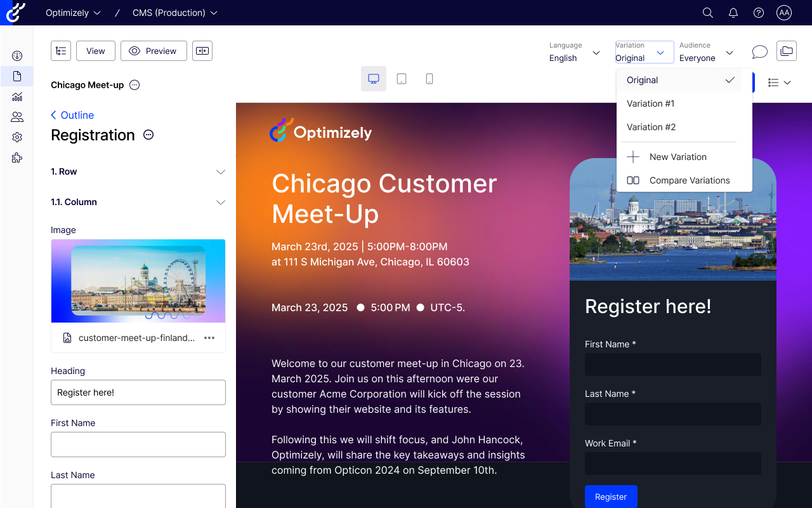Open the Audience Everyone dropdown
The image size is (812, 508).
[706, 52]
